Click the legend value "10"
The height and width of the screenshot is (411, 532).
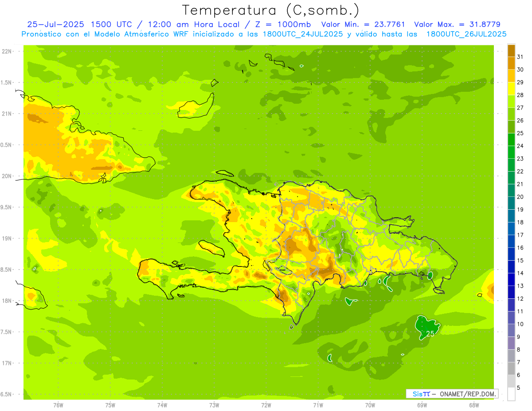(x=520, y=324)
